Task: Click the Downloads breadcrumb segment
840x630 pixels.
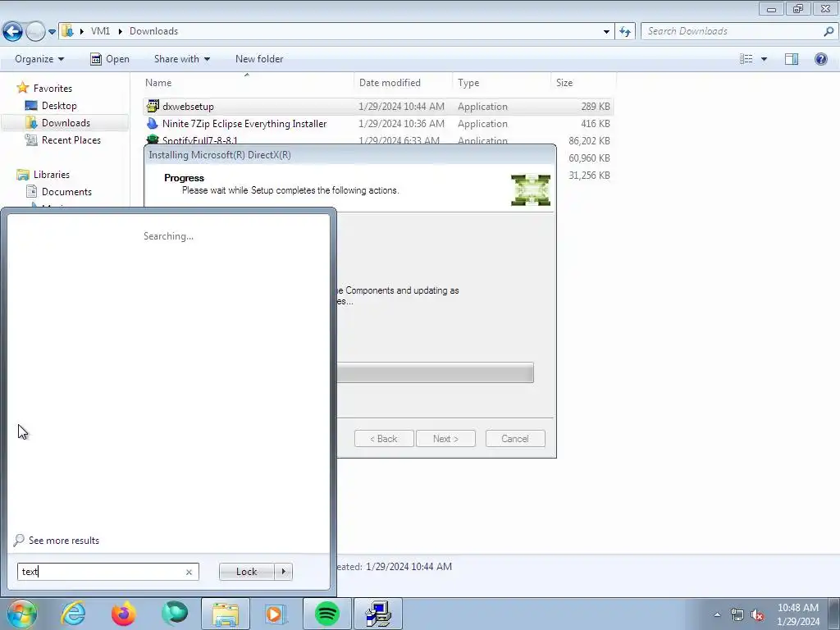Action: point(153,31)
